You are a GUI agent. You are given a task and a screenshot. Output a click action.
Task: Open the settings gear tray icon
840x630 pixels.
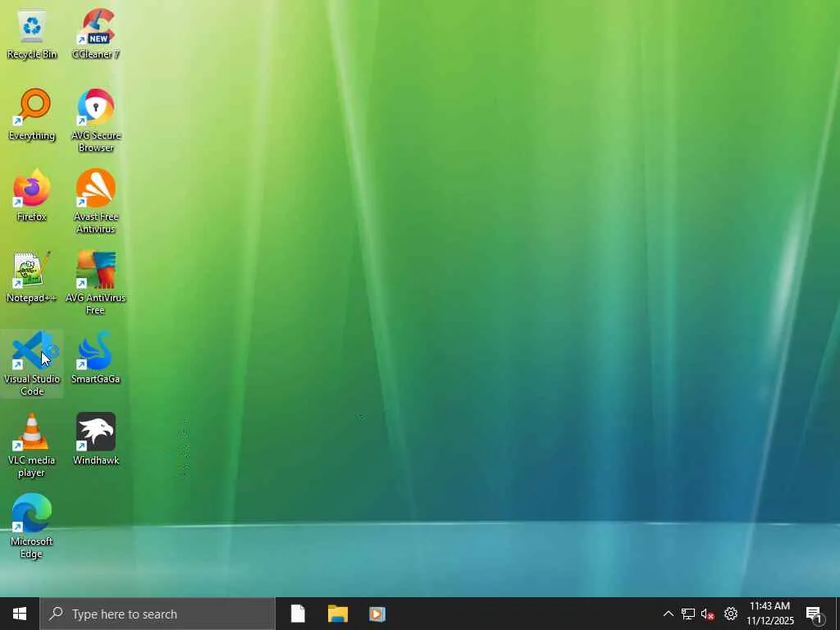pos(731,614)
